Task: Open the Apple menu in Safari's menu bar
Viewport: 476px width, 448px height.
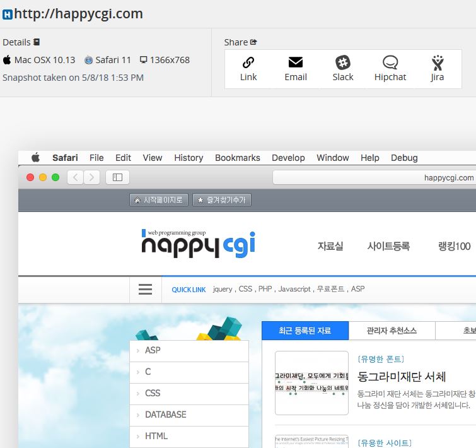Action: (x=36, y=158)
